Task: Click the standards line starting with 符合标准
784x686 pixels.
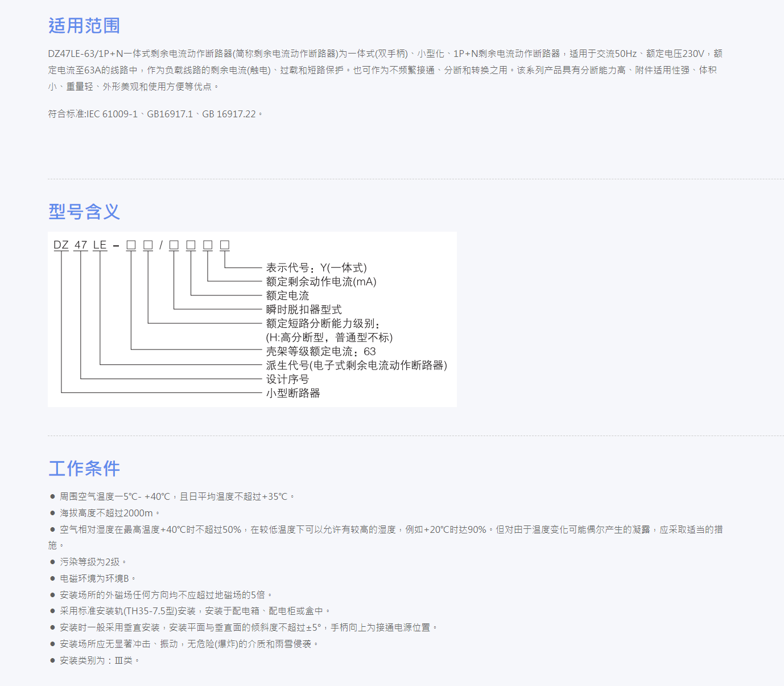Action: pos(155,114)
